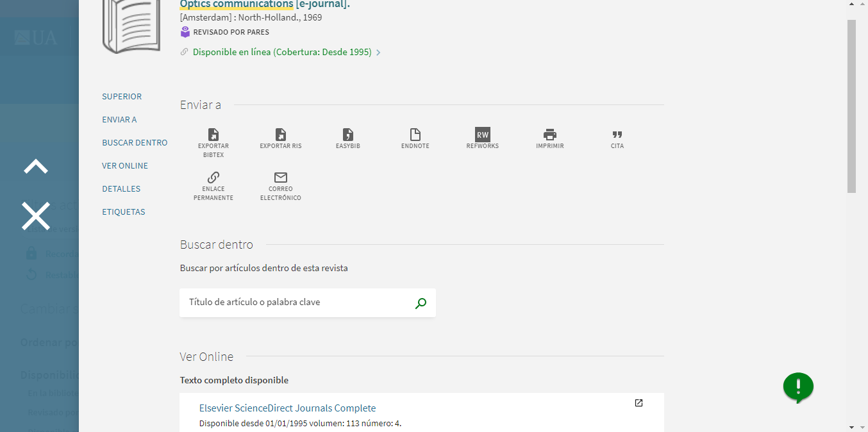This screenshot has width=868, height=432.
Task: Click the Exportar RIS icon
Action: (280, 135)
